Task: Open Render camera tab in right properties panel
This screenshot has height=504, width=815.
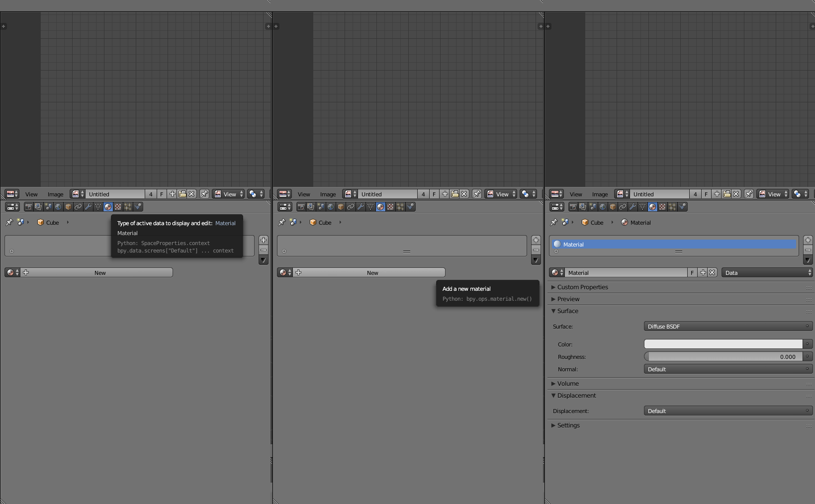Action: pos(573,207)
